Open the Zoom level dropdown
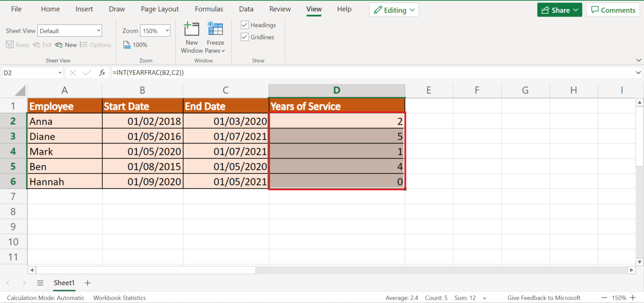 (x=155, y=30)
